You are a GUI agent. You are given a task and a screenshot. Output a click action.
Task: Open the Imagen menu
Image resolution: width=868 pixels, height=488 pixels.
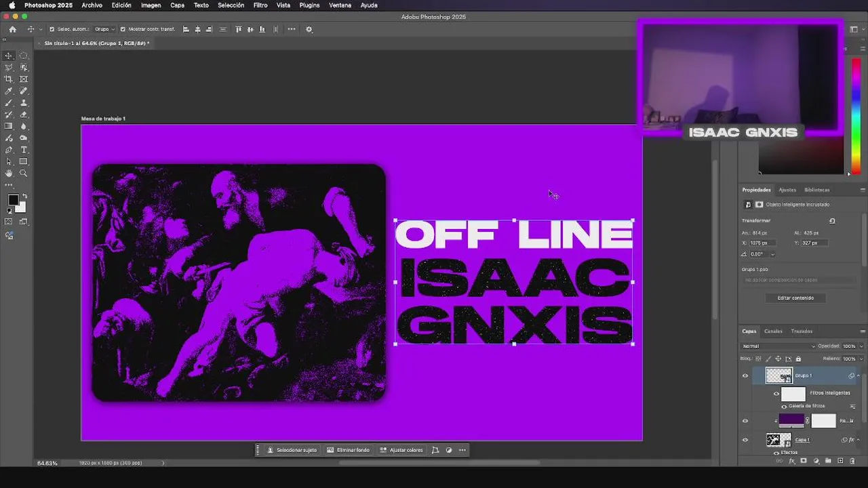point(151,5)
